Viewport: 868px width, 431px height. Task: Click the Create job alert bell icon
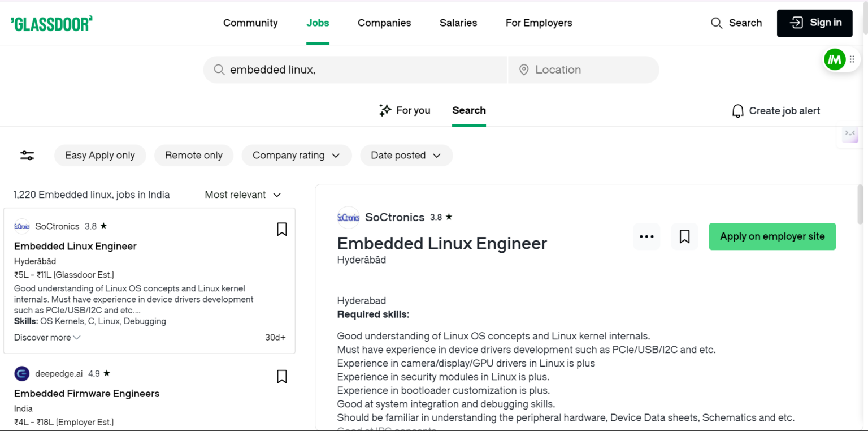(x=737, y=110)
